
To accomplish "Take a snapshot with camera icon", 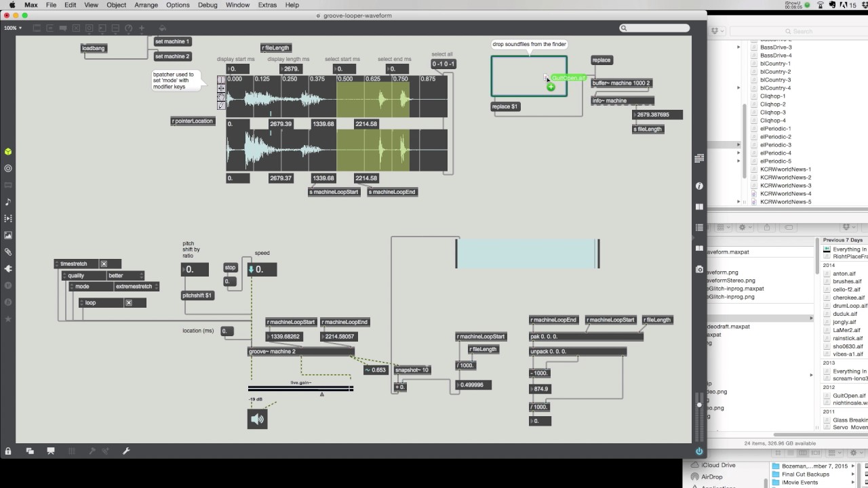I will pyautogui.click(x=699, y=269).
